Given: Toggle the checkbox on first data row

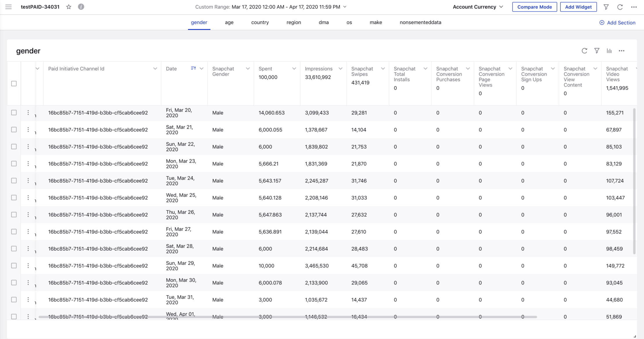Looking at the screenshot, I should click(14, 112).
